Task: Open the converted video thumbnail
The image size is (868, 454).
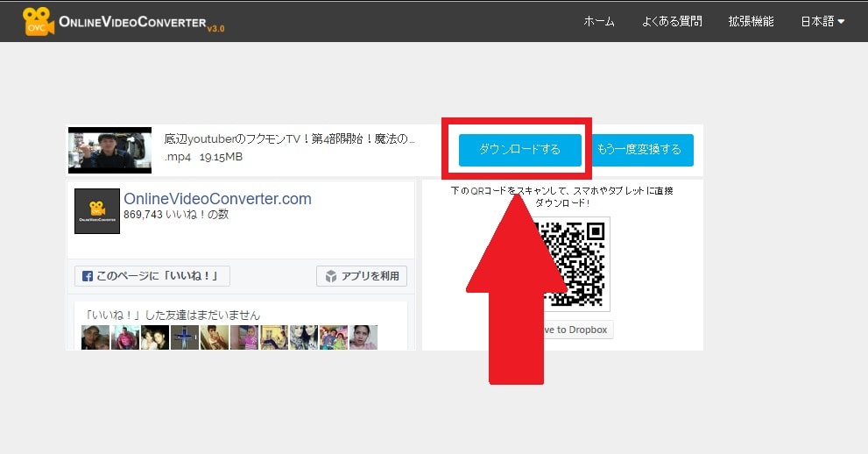Action: 109,150
